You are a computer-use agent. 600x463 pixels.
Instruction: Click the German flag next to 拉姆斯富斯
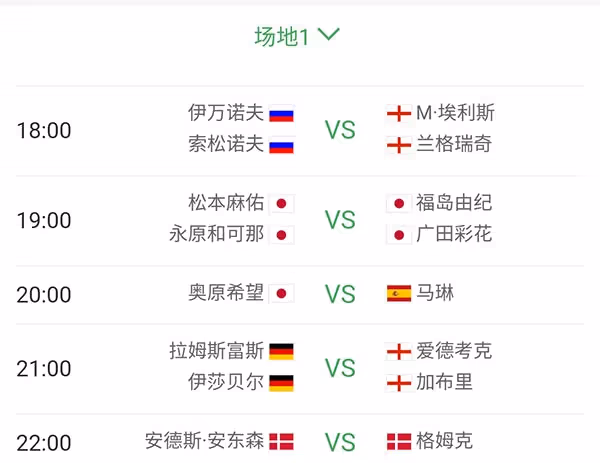pyautogui.click(x=281, y=352)
